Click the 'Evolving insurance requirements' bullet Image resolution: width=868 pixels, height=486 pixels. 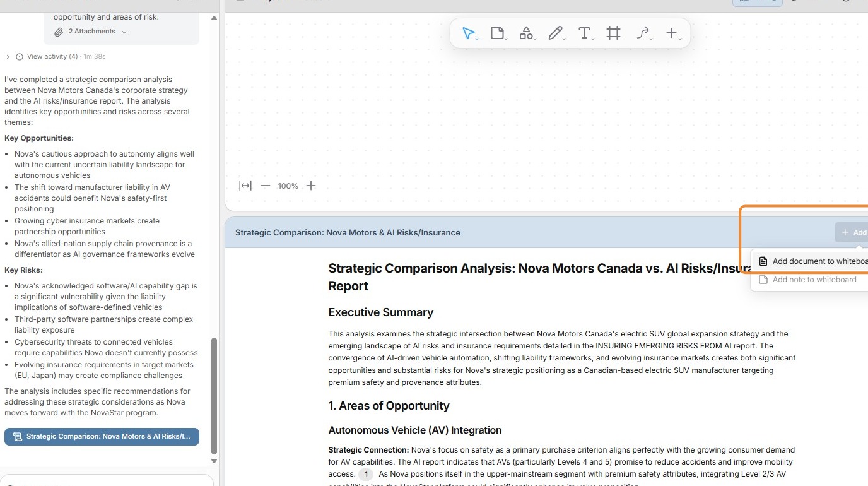tap(104, 370)
